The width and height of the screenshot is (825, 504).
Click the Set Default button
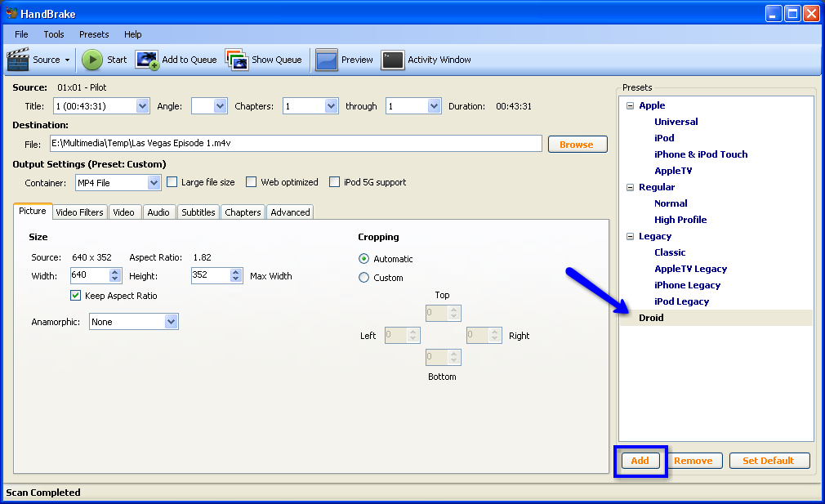(x=769, y=461)
